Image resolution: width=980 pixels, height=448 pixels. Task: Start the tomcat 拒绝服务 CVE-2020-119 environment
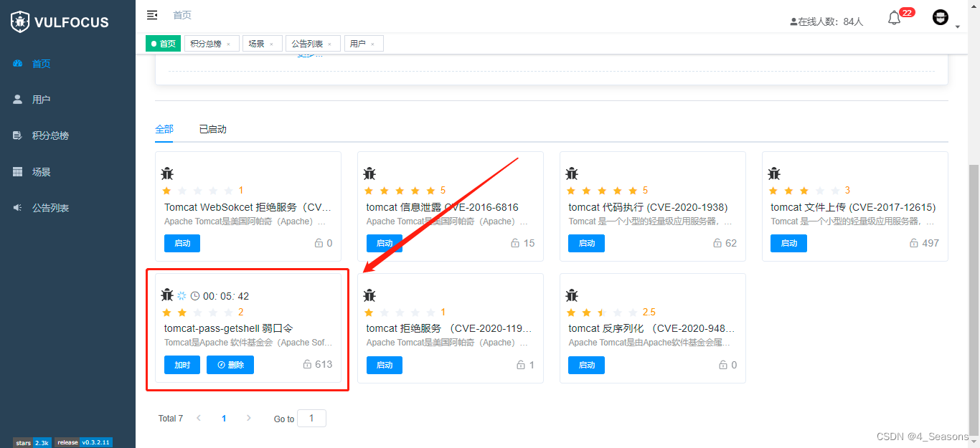point(385,365)
